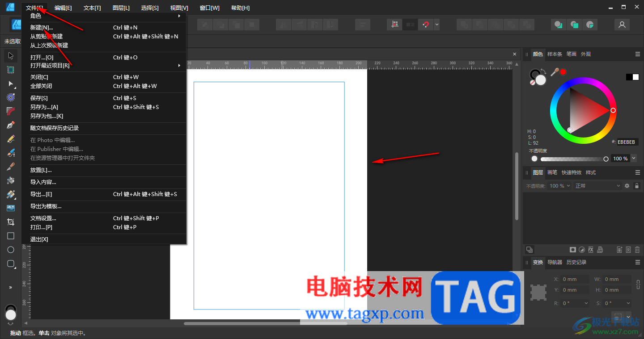The image size is (644, 339).
Task: Show more tools with double chevron
Action: point(11,288)
